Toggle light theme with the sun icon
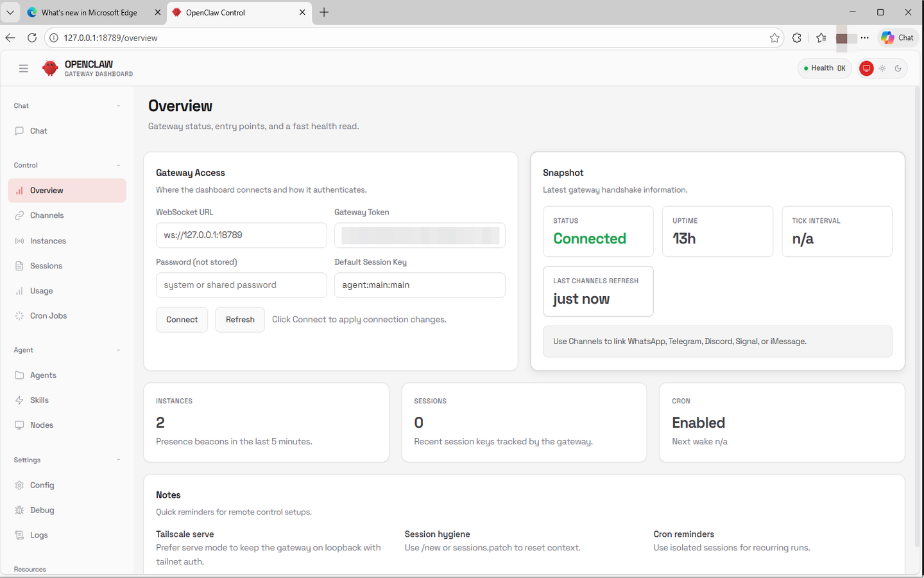924x578 pixels. 882,68
